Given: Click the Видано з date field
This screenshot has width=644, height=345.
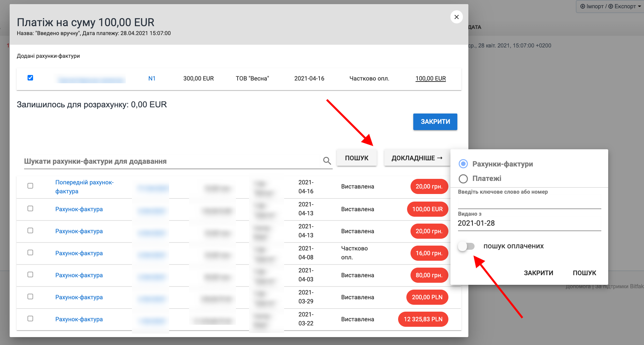Looking at the screenshot, I should [529, 223].
